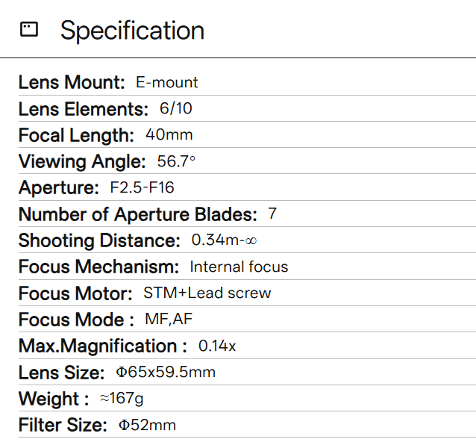Image resolution: width=476 pixels, height=448 pixels.
Task: Click the Number of Aperture Blades label
Action: pos(138,214)
